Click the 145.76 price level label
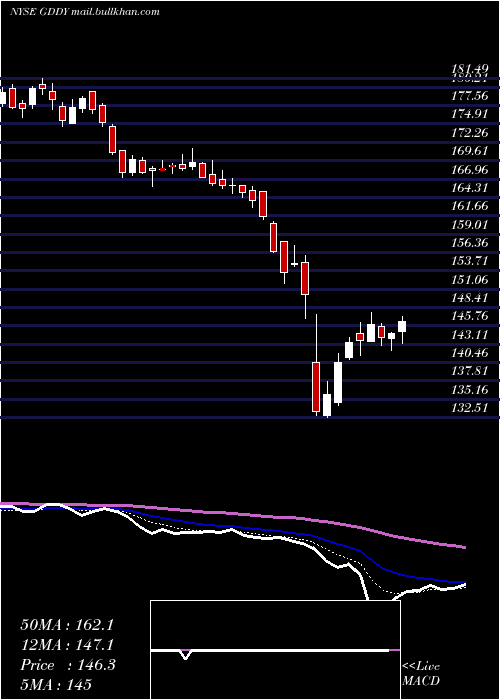500x700 pixels. click(470, 316)
